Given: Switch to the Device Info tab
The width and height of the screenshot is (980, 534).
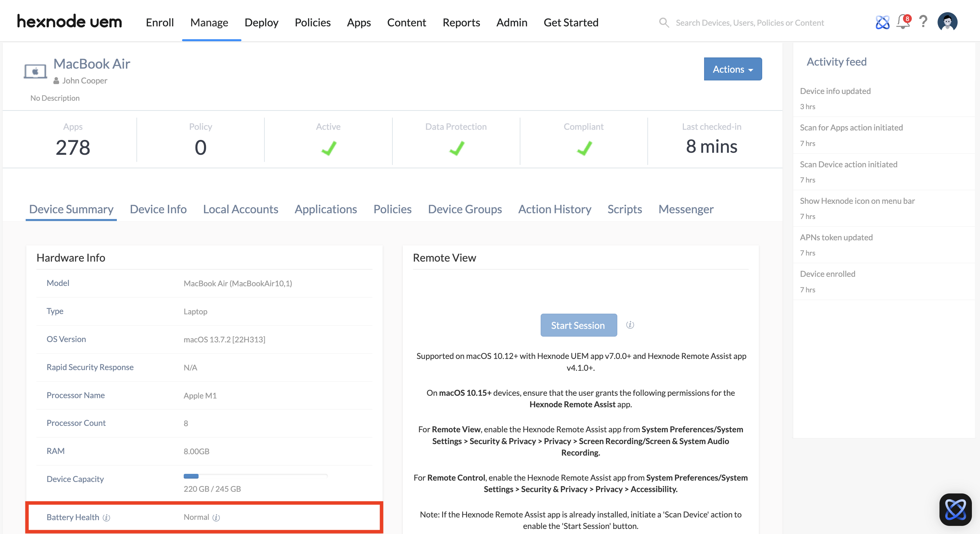Looking at the screenshot, I should tap(158, 209).
